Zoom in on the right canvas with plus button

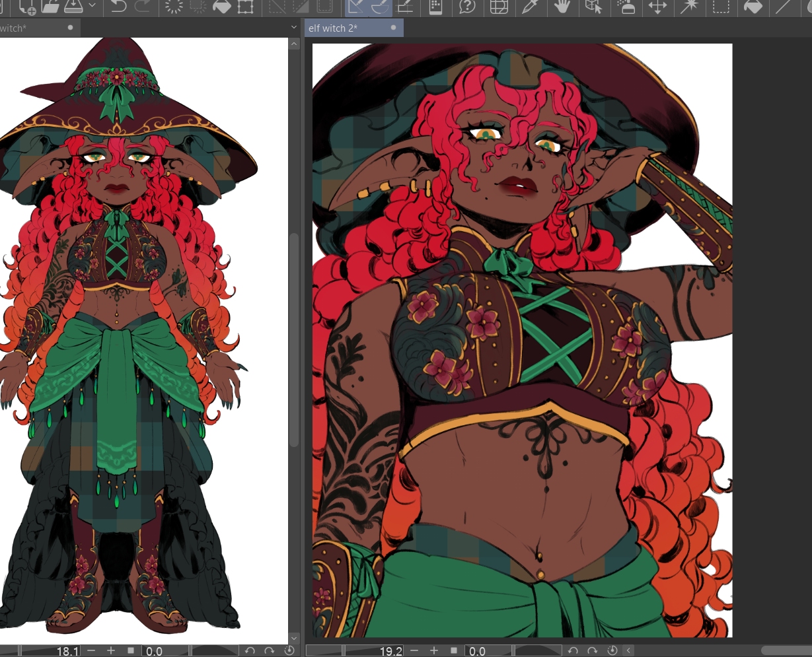(435, 651)
